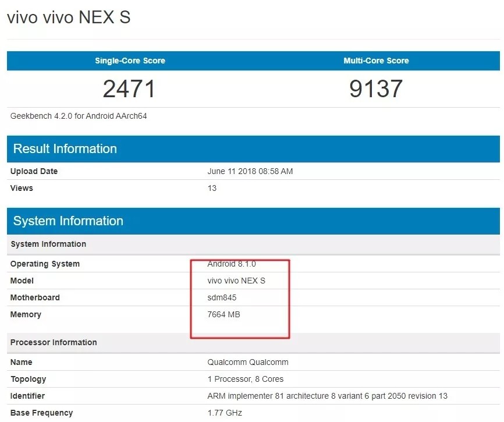Click the "Android 8.1.0" value
504x422 pixels.
tap(232, 264)
